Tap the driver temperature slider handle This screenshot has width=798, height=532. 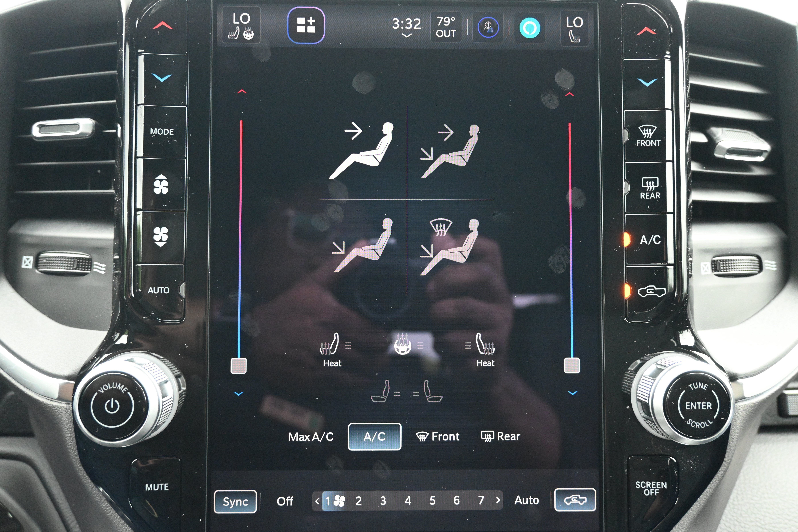[x=238, y=366]
